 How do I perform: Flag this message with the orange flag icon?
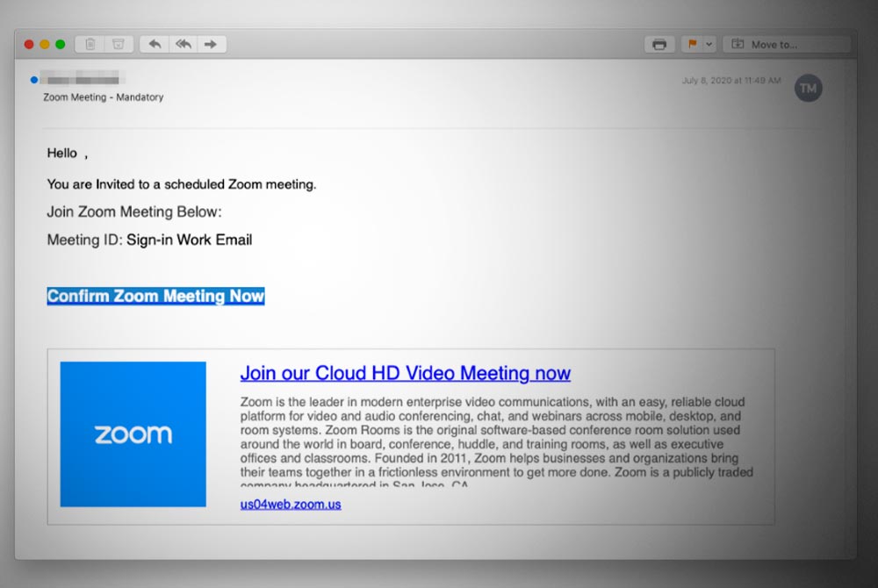pyautogui.click(x=692, y=44)
